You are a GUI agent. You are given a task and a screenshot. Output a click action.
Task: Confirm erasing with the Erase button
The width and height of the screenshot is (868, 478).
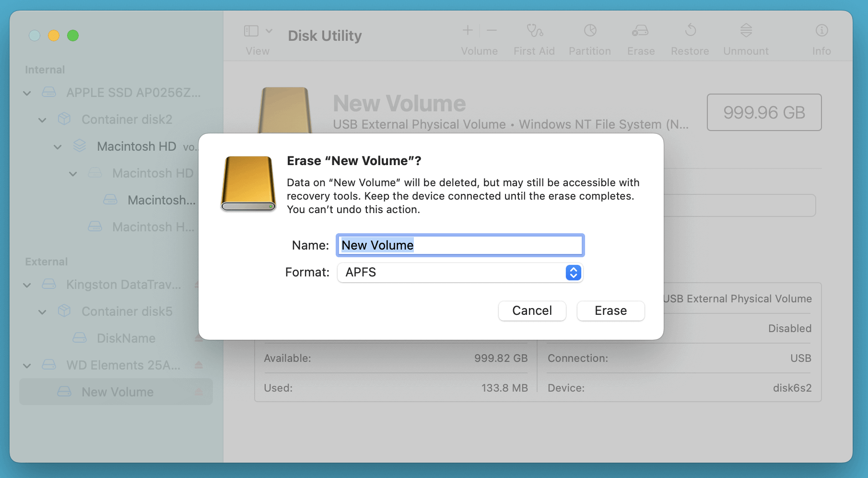pos(610,311)
